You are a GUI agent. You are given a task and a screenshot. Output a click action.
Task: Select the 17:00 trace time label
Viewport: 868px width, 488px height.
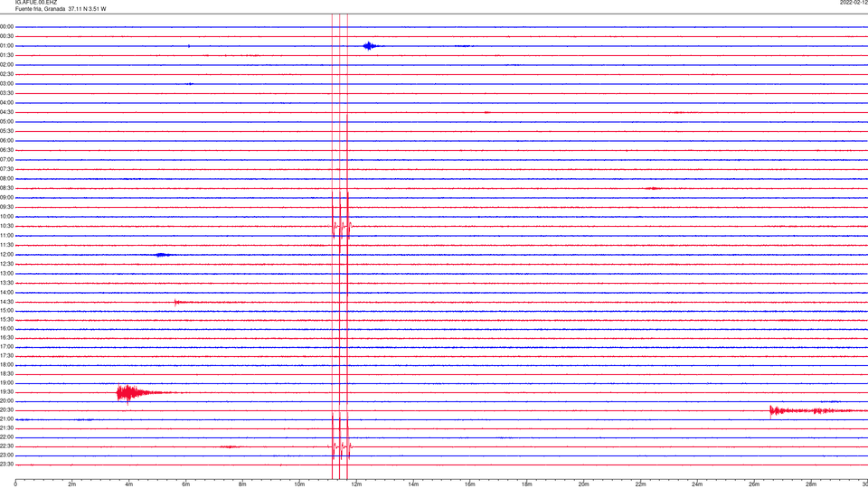pos(7,346)
